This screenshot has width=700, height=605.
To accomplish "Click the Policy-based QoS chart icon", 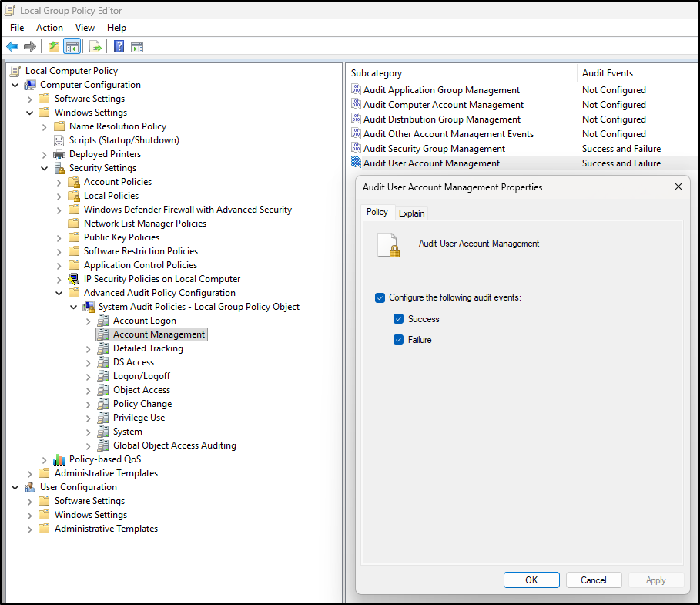I will pos(59,459).
